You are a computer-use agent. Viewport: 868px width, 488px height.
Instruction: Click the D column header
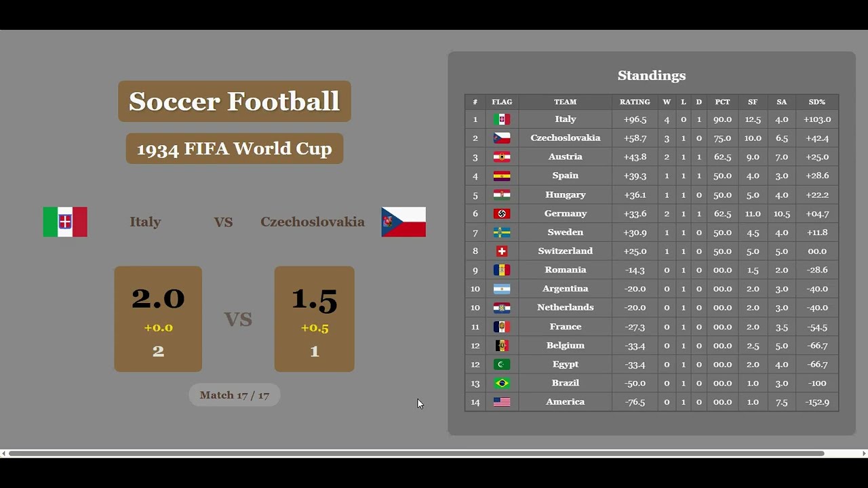click(699, 102)
